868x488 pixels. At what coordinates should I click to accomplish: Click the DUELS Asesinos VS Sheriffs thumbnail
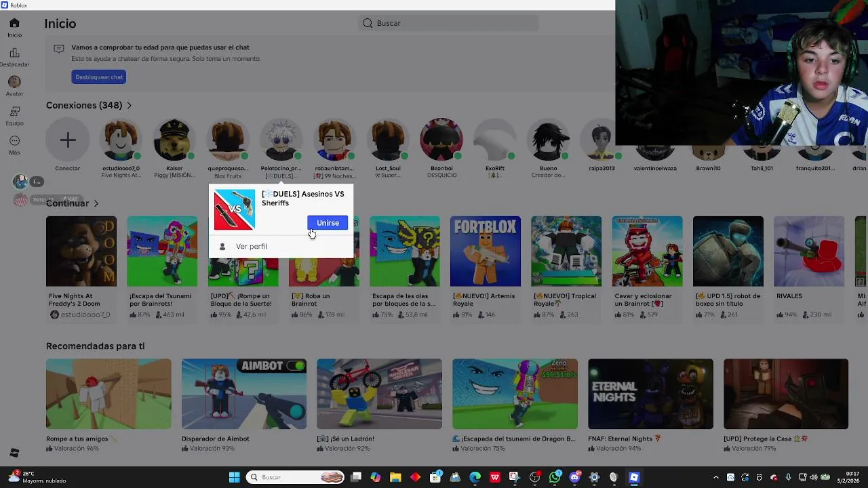coord(235,210)
